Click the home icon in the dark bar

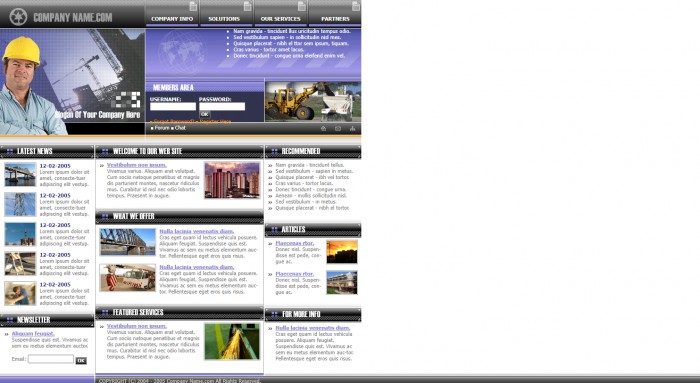[x=323, y=129]
